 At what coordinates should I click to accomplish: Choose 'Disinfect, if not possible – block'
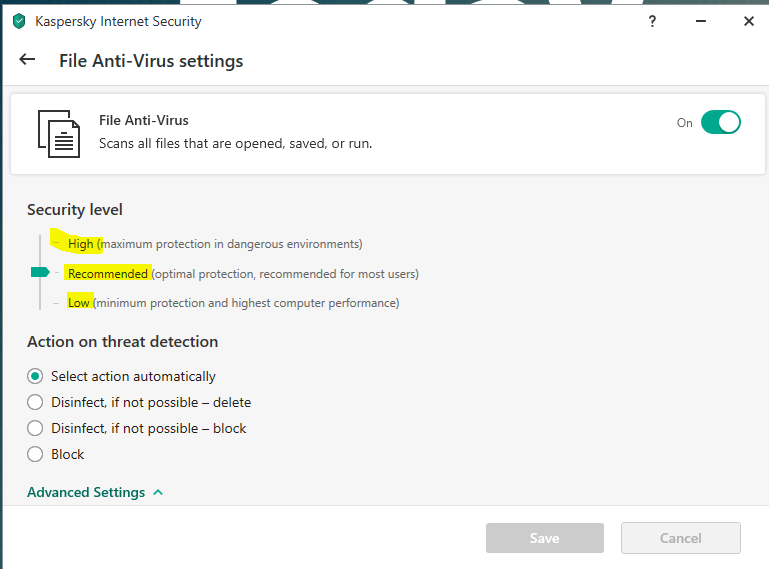pos(35,428)
